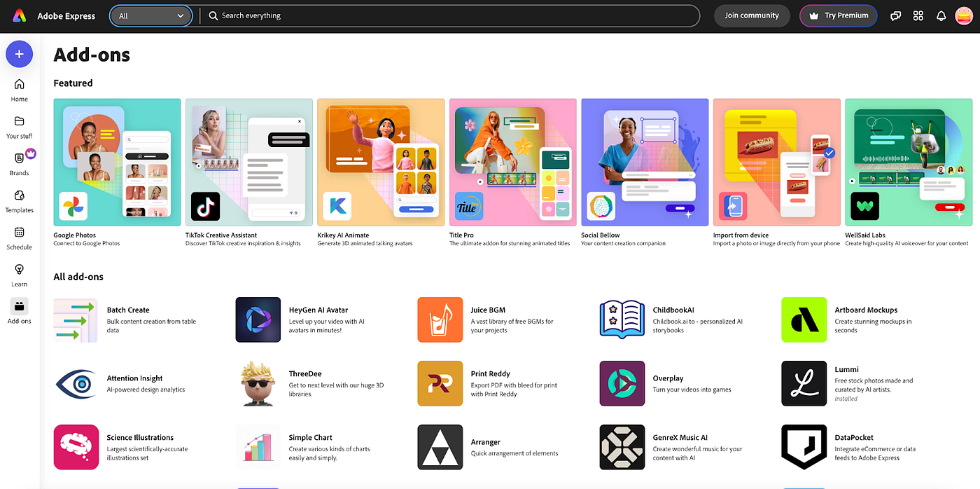Image resolution: width=980 pixels, height=489 pixels.
Task: Open the chat feedback icon
Action: click(x=896, y=15)
